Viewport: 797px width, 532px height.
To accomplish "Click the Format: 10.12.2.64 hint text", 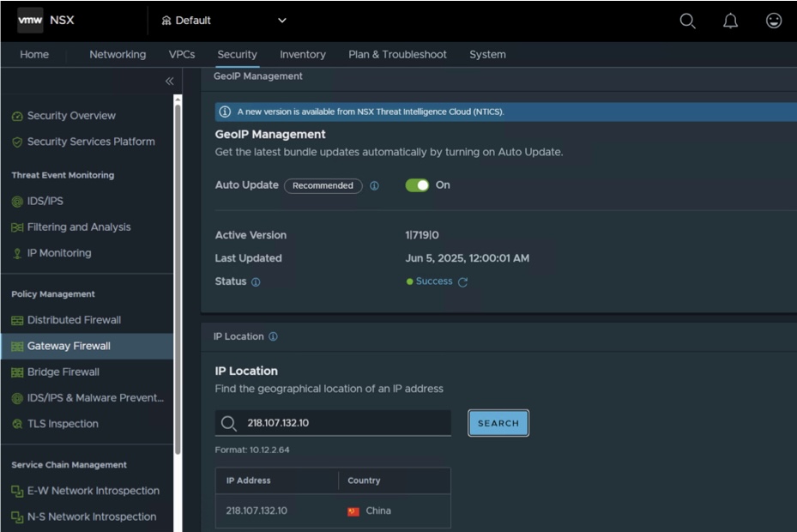I will 252,450.
